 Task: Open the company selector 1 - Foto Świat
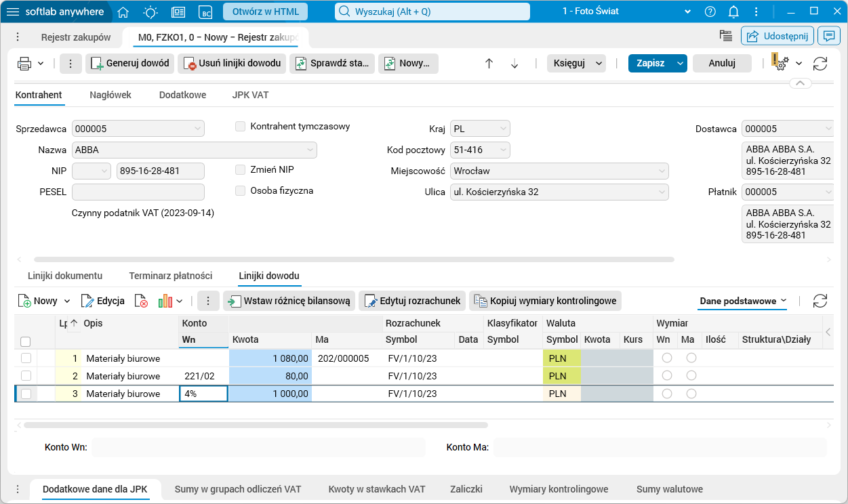[627, 12]
